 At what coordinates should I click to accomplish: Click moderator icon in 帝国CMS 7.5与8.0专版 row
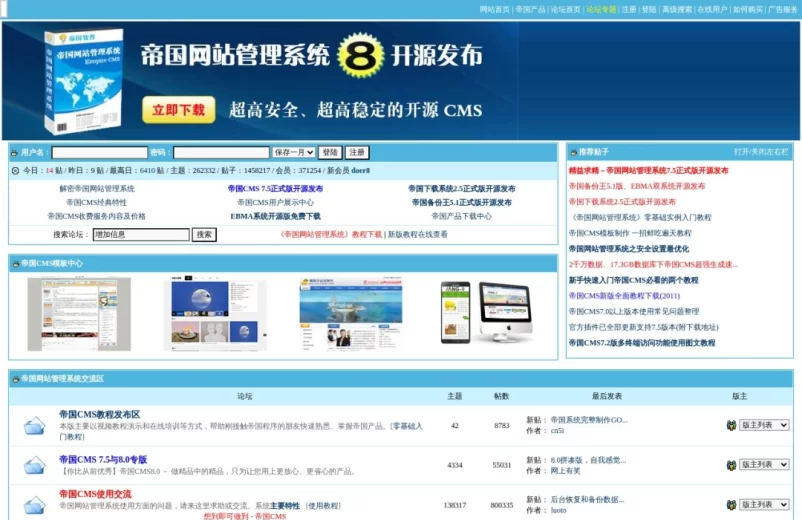pyautogui.click(x=731, y=465)
